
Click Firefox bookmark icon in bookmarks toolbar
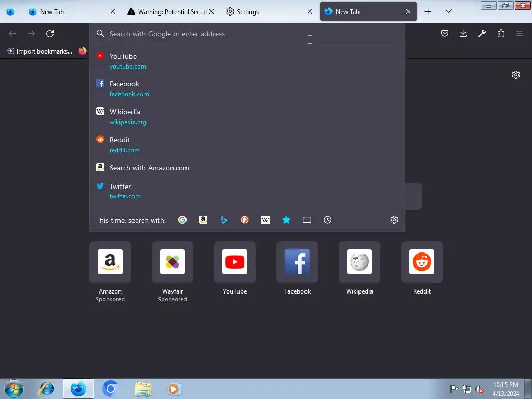pyautogui.click(x=83, y=51)
